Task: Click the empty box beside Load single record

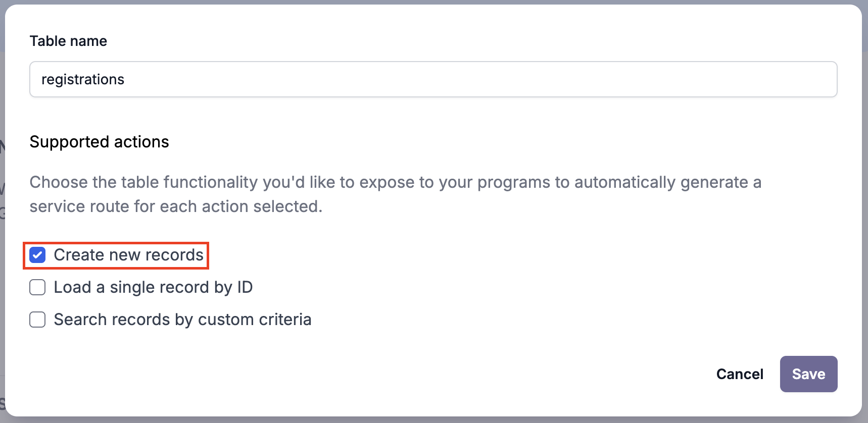Action: point(37,287)
